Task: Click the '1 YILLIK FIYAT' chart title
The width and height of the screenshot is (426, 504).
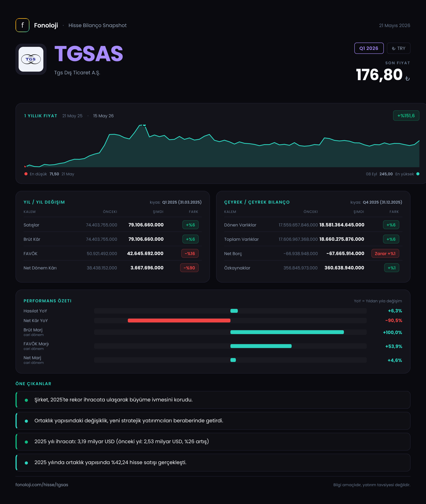Action: tap(41, 116)
